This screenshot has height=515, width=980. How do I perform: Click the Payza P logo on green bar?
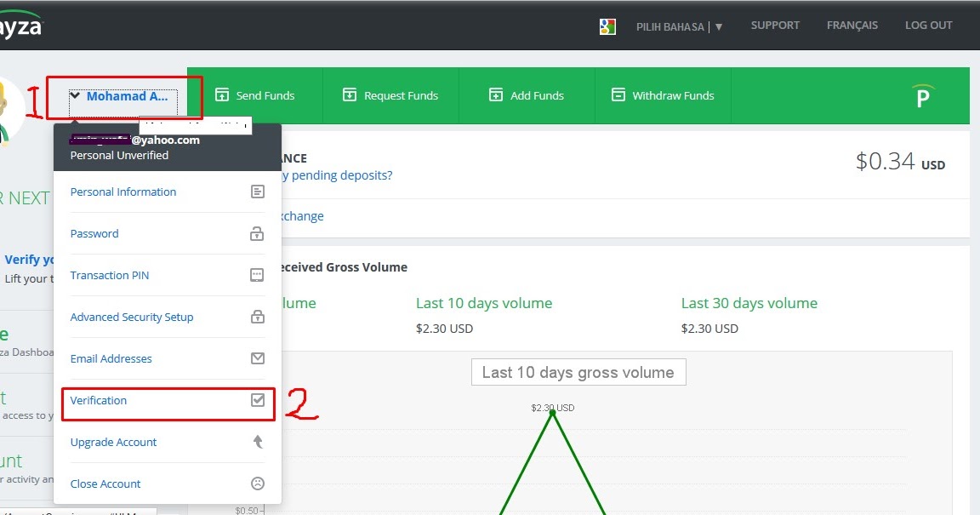(922, 95)
